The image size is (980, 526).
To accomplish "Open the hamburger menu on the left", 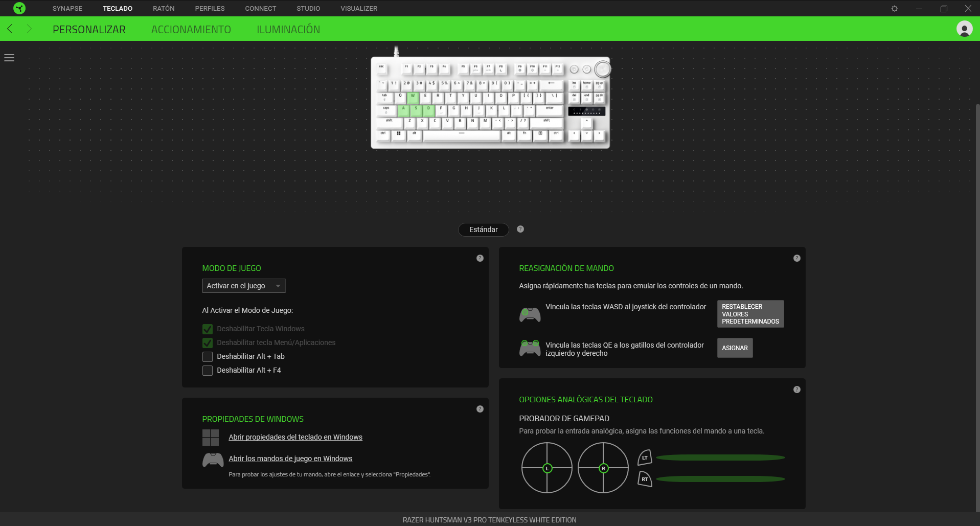I will click(9, 58).
